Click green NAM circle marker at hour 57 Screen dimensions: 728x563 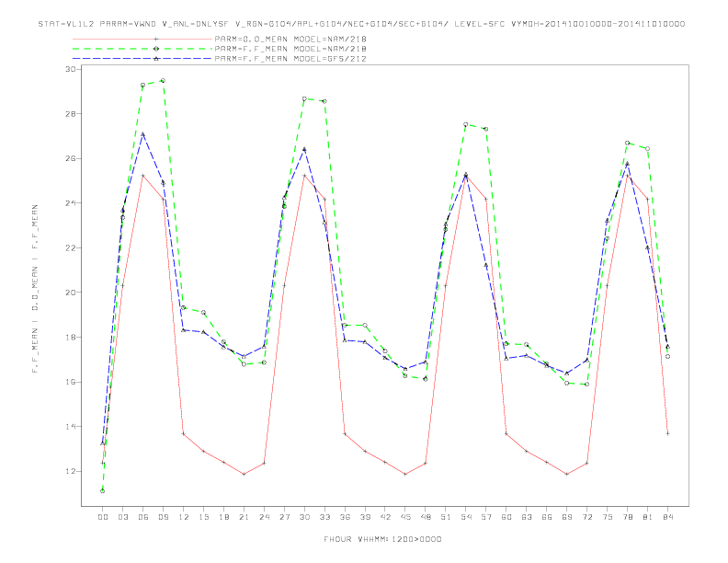pos(486,129)
